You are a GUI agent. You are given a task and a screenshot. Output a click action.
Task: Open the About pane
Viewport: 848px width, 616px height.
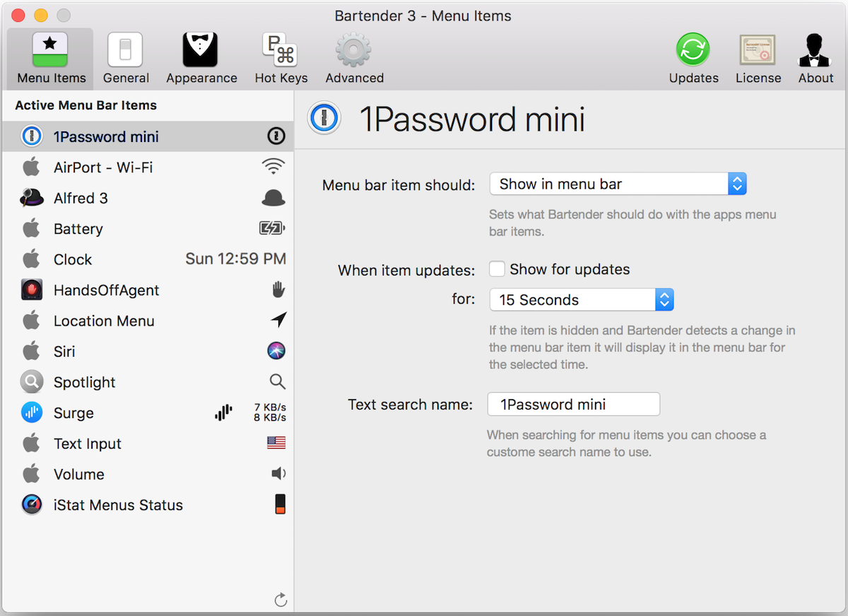tap(815, 59)
